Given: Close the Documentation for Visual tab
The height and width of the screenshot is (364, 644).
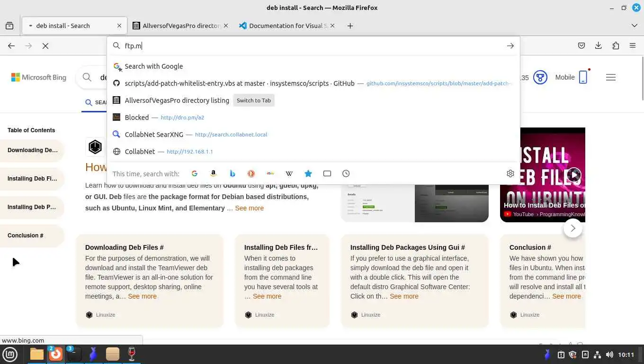Looking at the screenshot, I should [x=332, y=26].
